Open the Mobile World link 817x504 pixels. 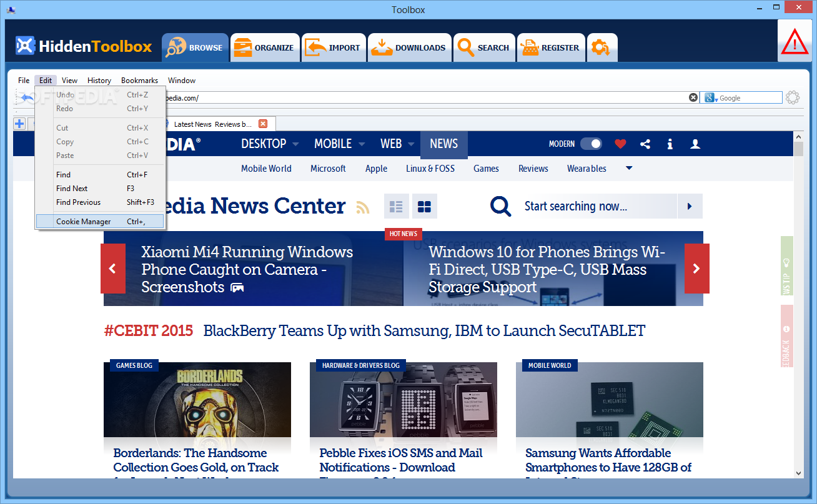266,169
